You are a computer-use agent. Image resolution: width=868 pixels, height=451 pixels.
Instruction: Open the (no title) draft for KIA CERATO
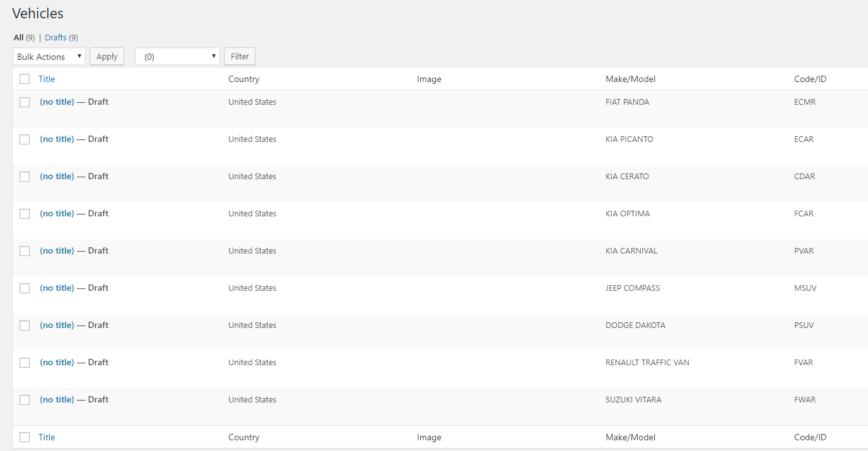click(x=57, y=176)
